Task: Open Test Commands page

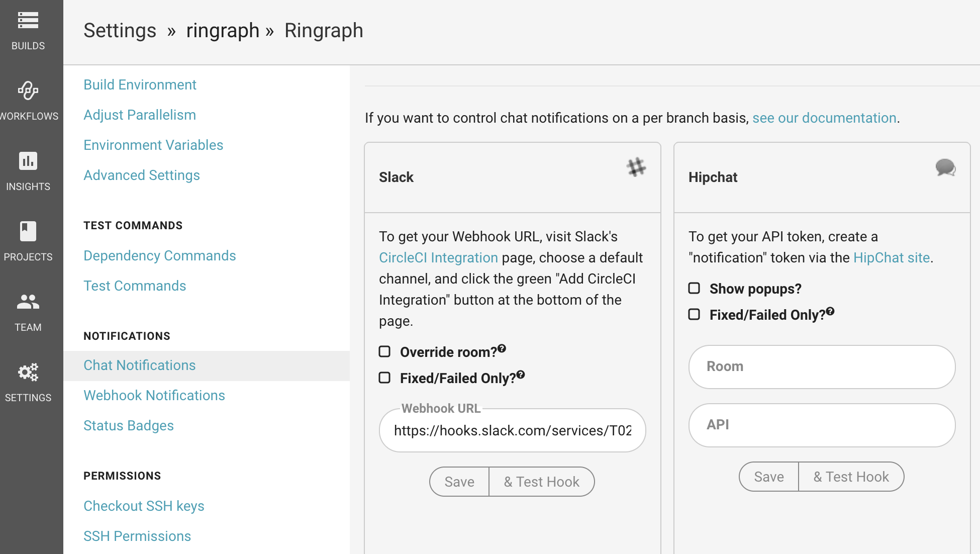Action: (x=135, y=286)
